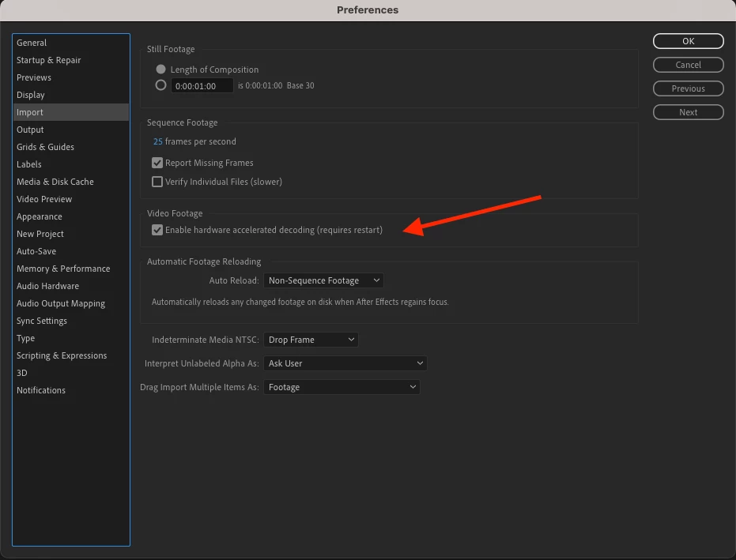Toggle Enable hardware accelerated decoding checkbox

click(x=157, y=230)
